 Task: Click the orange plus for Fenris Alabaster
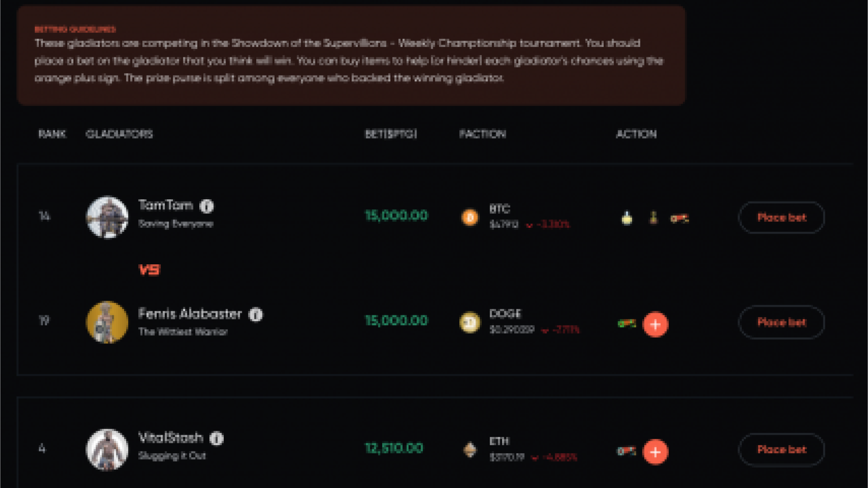pyautogui.click(x=655, y=324)
